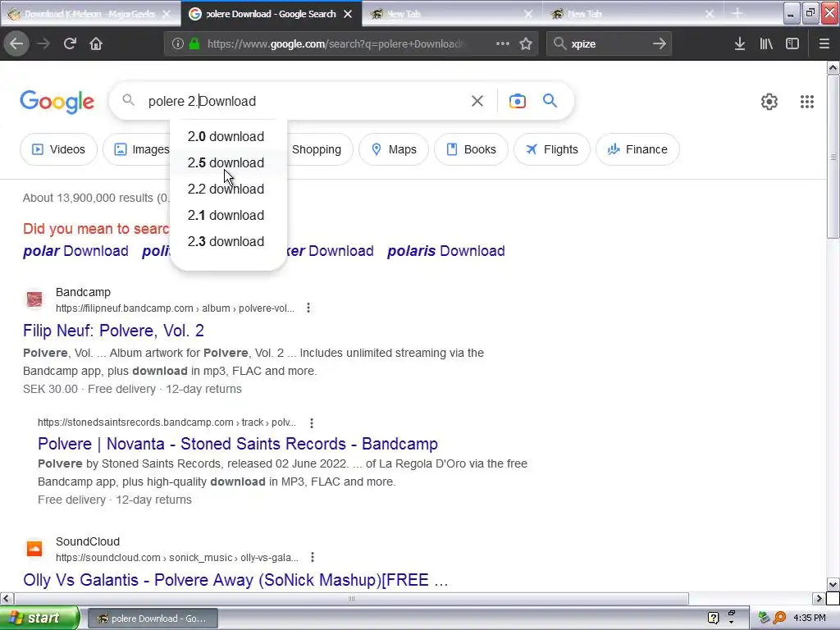
Task: Open the browser hamburger menu
Action: click(x=824, y=44)
